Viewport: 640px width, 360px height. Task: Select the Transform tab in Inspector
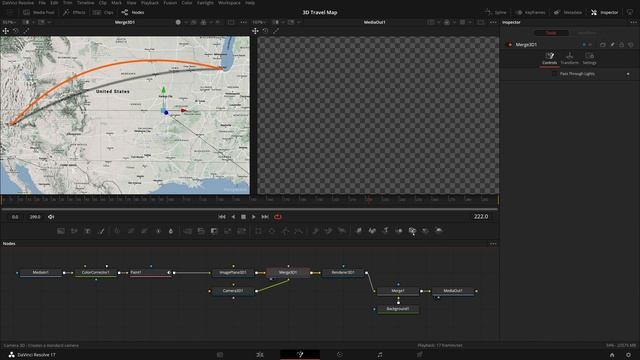pyautogui.click(x=569, y=58)
